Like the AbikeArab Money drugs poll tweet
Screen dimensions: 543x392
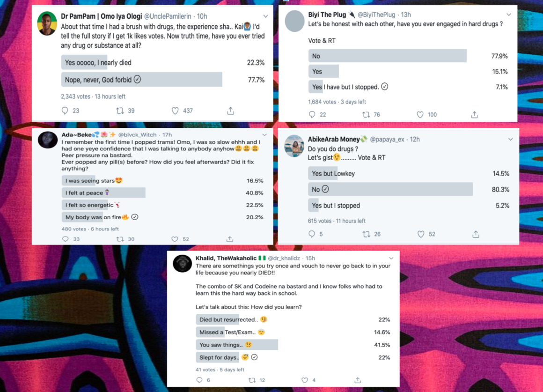tap(420, 234)
